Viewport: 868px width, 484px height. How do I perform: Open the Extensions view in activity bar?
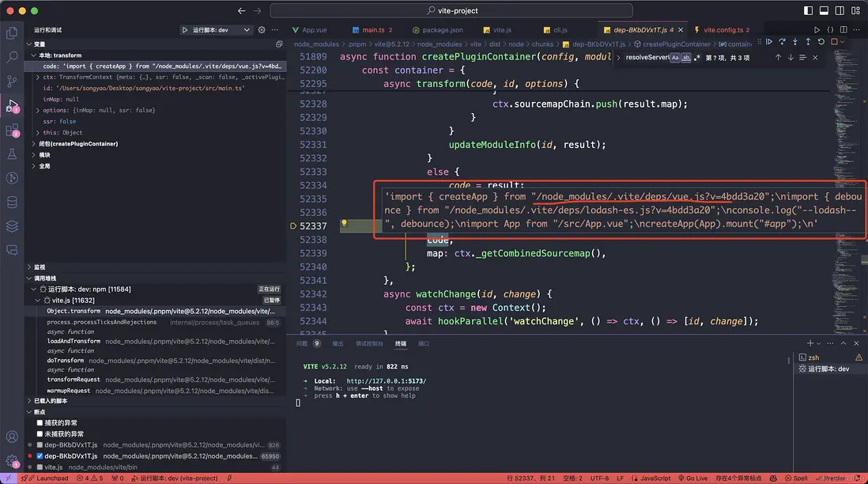12,130
